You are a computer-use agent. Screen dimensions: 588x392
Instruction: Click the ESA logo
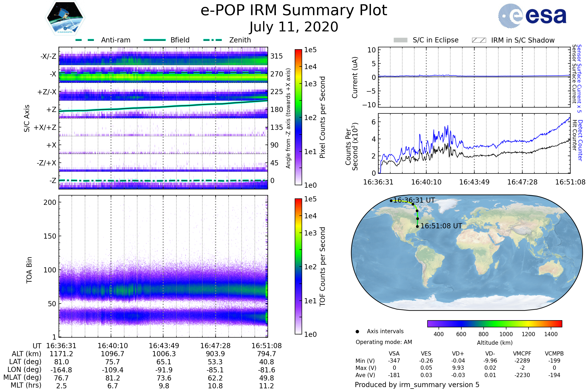(532, 16)
